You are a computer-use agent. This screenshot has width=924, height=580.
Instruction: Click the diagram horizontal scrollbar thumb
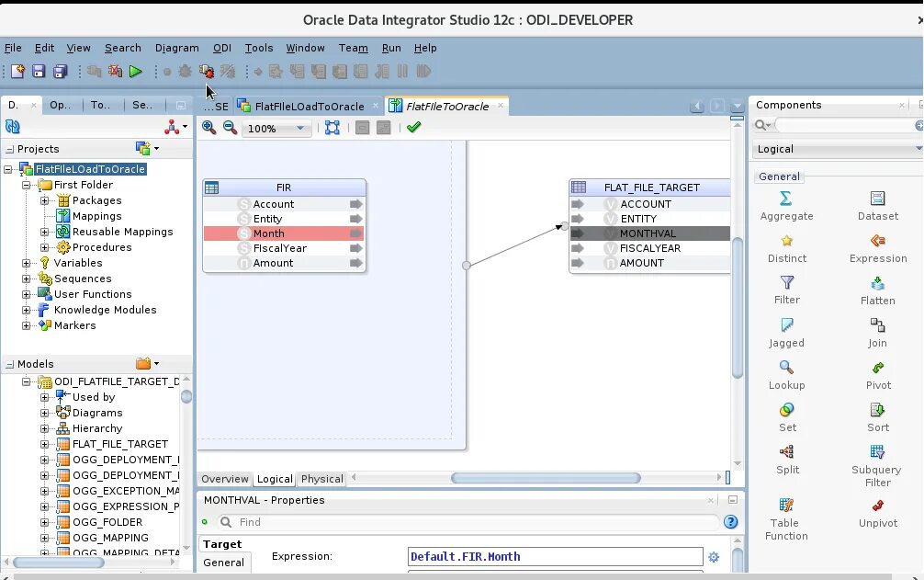[546, 478]
